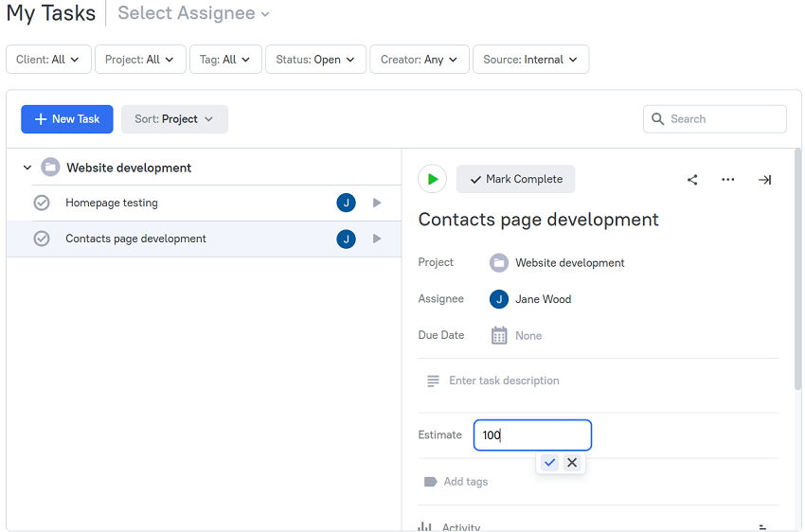This screenshot has height=532, width=805.
Task: Click the Due Date None value
Action: [528, 335]
